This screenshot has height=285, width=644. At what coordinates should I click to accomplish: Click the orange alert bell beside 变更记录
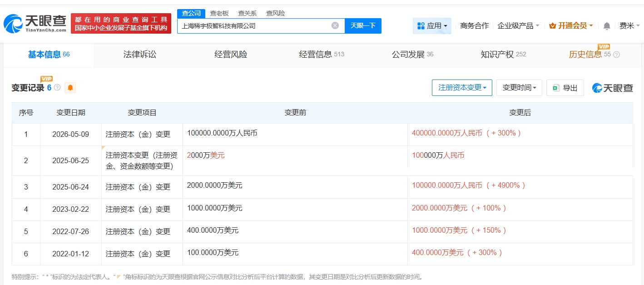pyautogui.click(x=70, y=88)
